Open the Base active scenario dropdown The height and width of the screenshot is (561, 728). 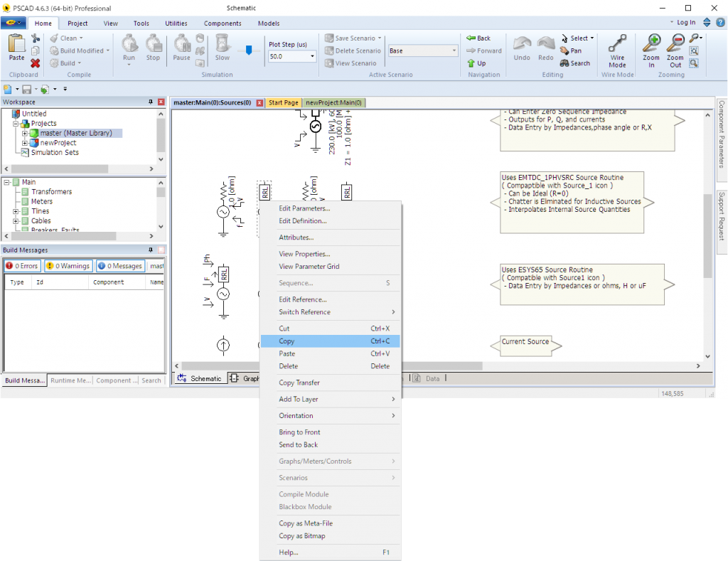click(455, 51)
